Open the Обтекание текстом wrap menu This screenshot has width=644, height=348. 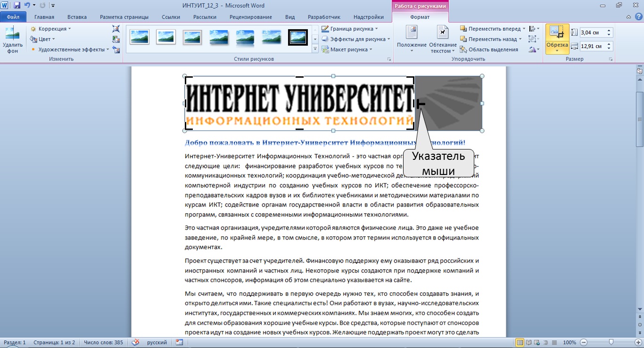point(443,40)
